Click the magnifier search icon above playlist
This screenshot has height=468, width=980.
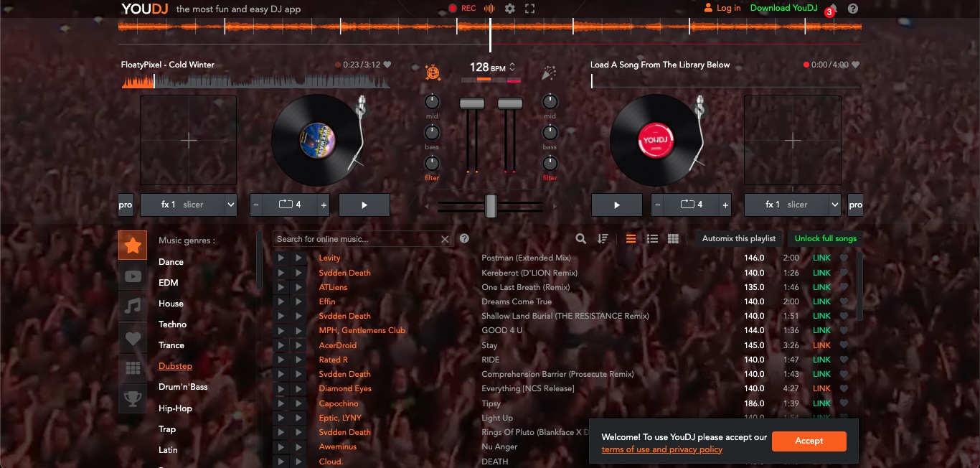point(581,239)
